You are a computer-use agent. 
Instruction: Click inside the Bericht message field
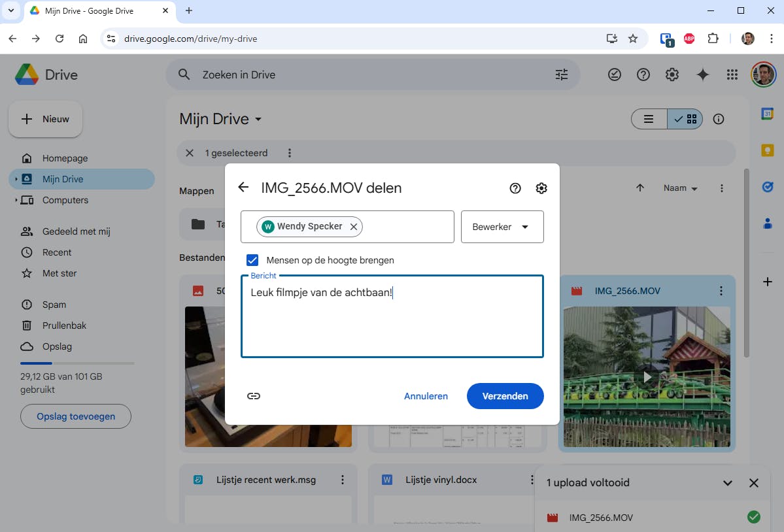pyautogui.click(x=392, y=316)
